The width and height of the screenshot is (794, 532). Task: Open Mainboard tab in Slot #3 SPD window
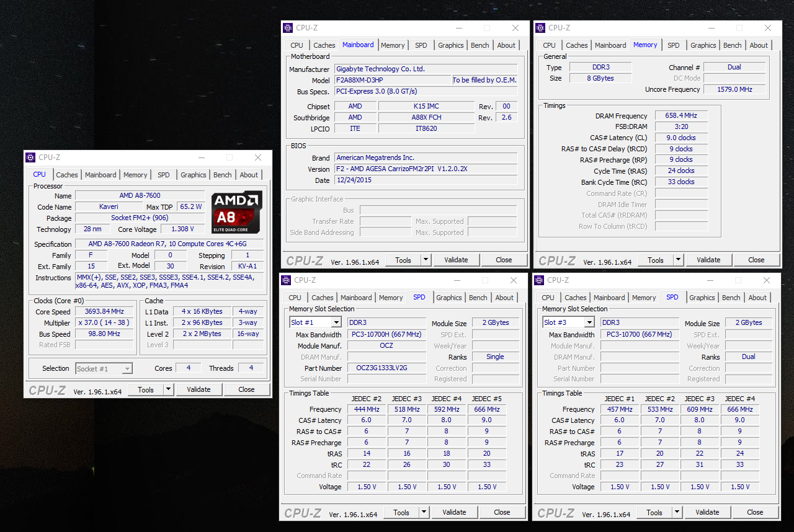(x=609, y=298)
